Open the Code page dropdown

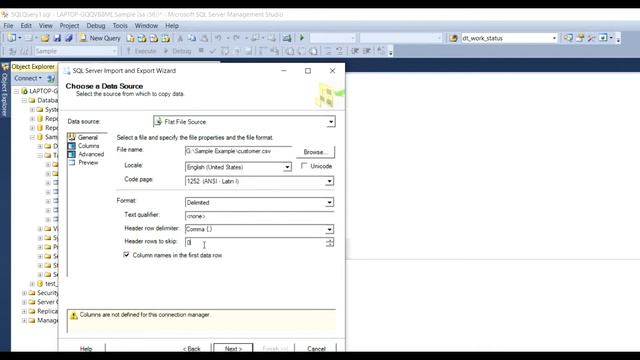click(x=329, y=181)
